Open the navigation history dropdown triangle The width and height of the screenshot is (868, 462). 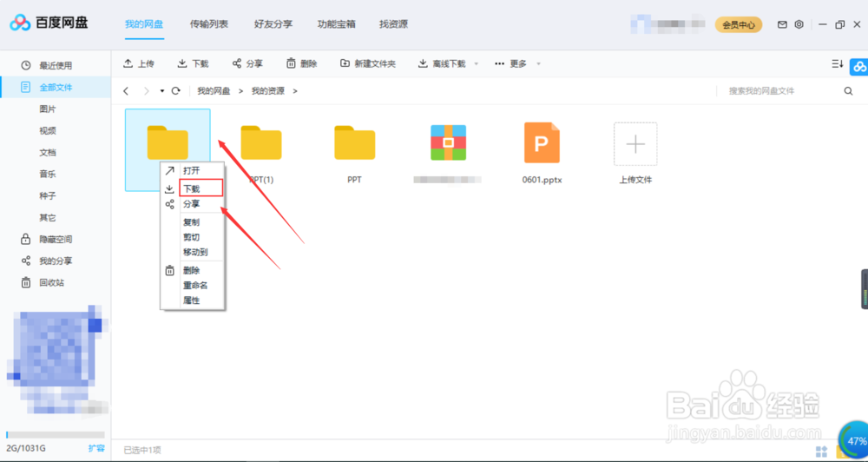coord(162,91)
